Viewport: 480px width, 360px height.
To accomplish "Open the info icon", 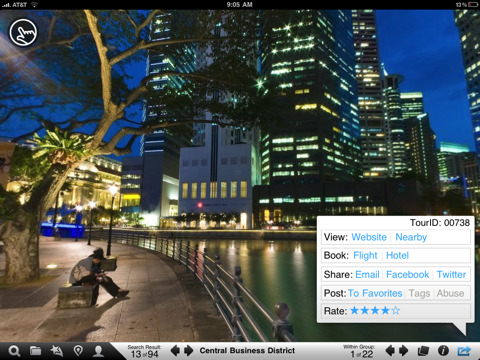I will (x=443, y=351).
